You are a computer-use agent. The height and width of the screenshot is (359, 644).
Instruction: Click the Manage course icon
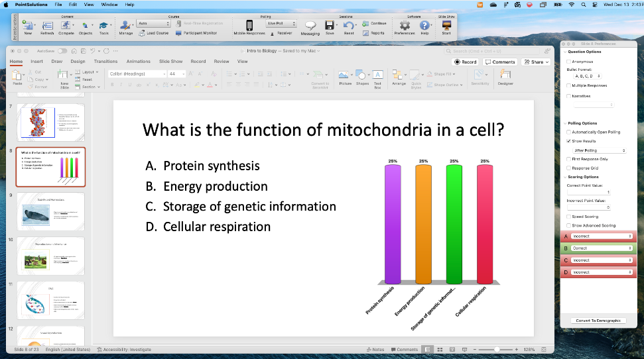pos(126,26)
